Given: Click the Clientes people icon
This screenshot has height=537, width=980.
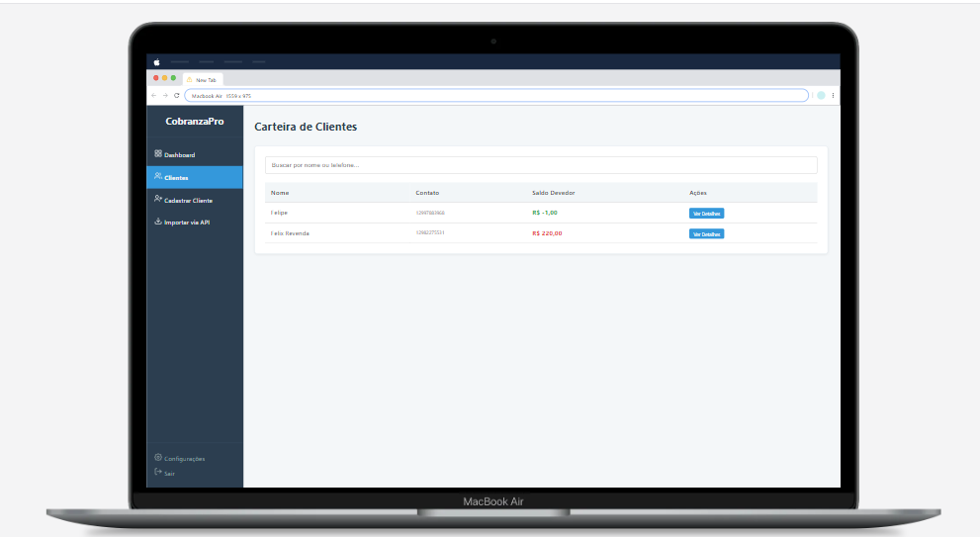Looking at the screenshot, I should click(158, 177).
